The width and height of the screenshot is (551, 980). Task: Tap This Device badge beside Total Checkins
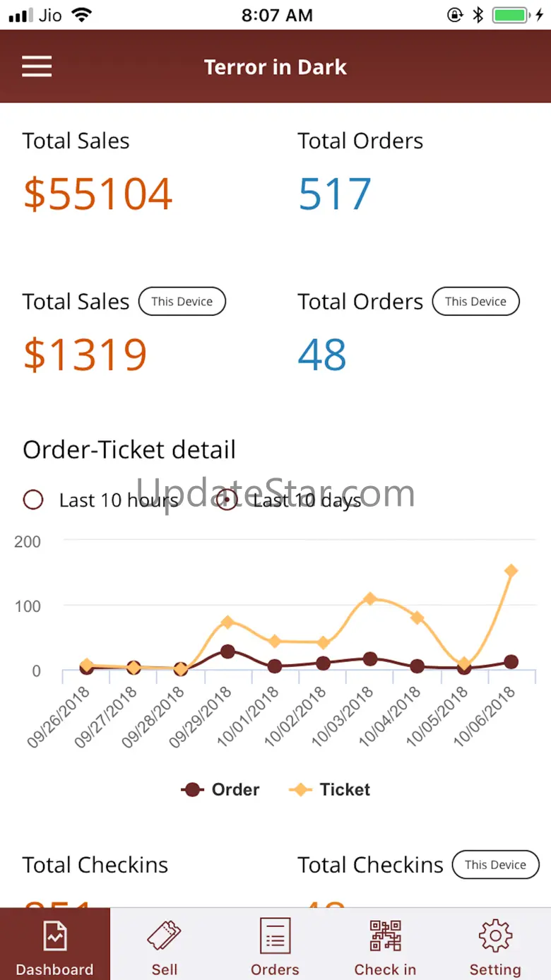tap(495, 865)
